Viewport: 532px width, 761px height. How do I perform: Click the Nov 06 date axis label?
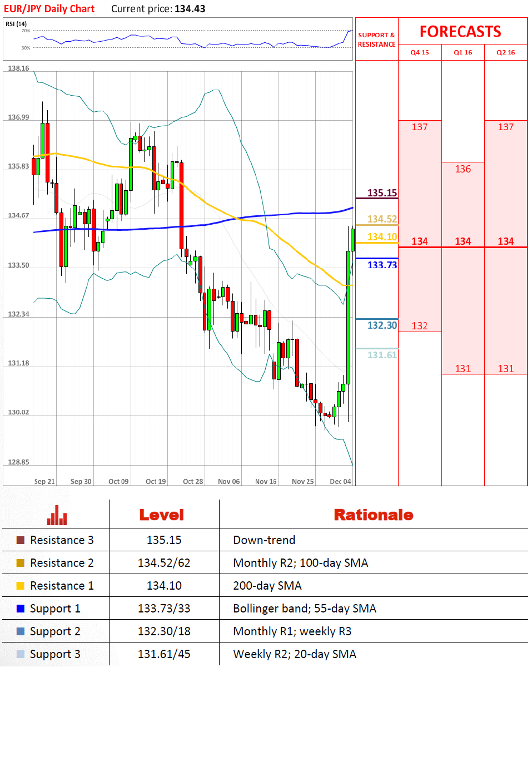pyautogui.click(x=229, y=482)
